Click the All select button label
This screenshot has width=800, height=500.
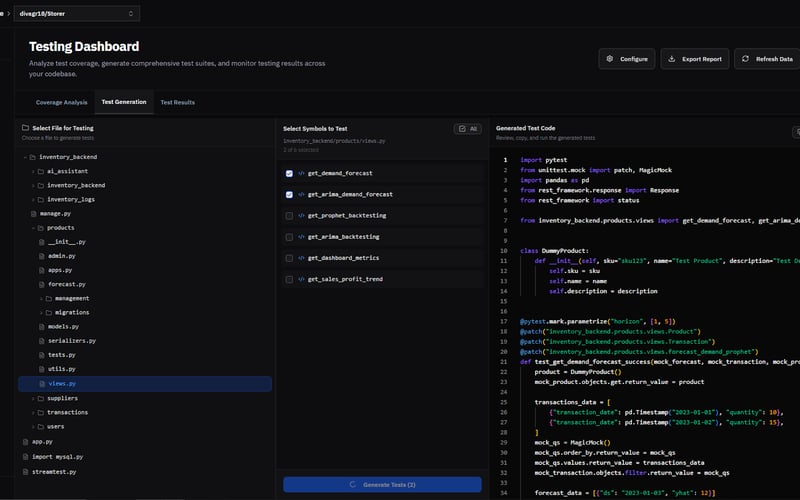click(x=473, y=129)
